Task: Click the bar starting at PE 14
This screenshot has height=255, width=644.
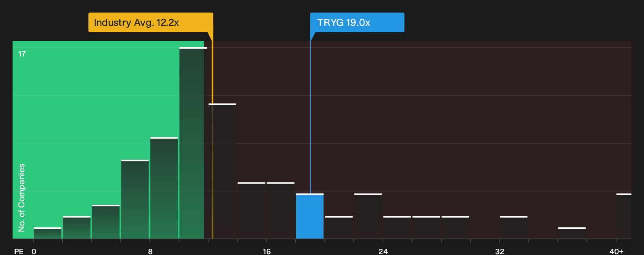Action: click(x=251, y=210)
